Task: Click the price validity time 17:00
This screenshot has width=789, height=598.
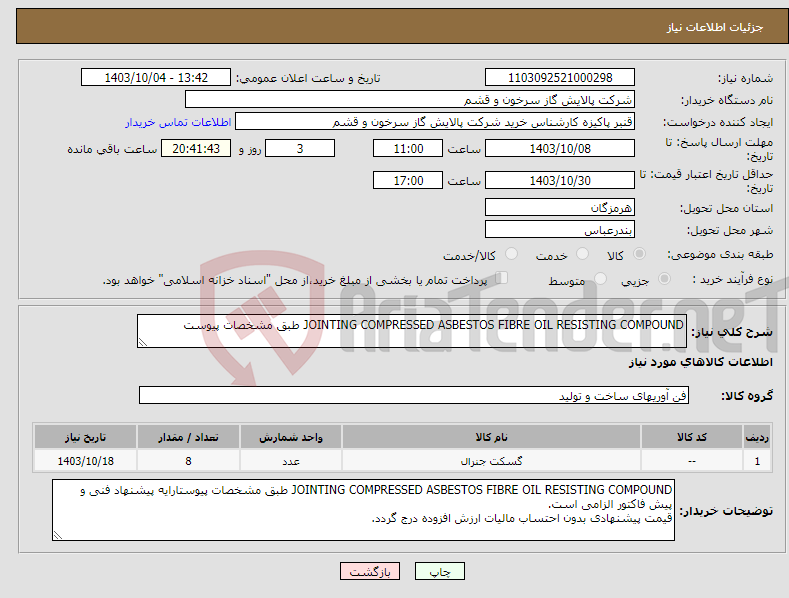Action: tap(408, 180)
